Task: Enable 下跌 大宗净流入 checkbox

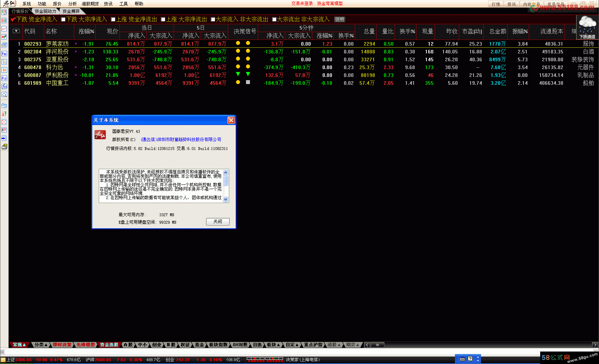Action: (x=63, y=19)
